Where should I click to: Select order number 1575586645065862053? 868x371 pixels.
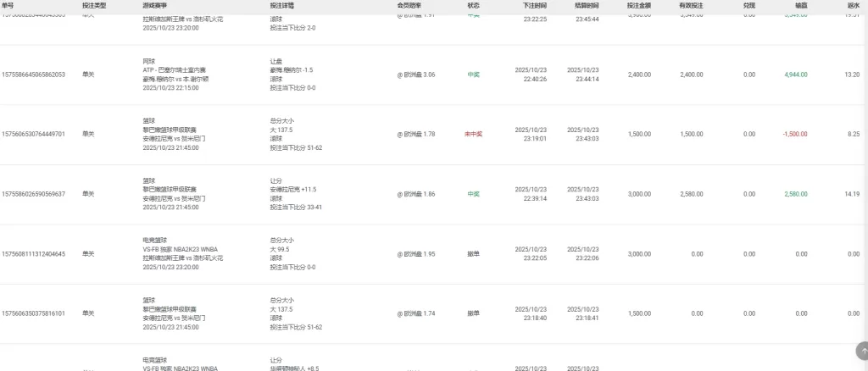pyautogui.click(x=34, y=75)
